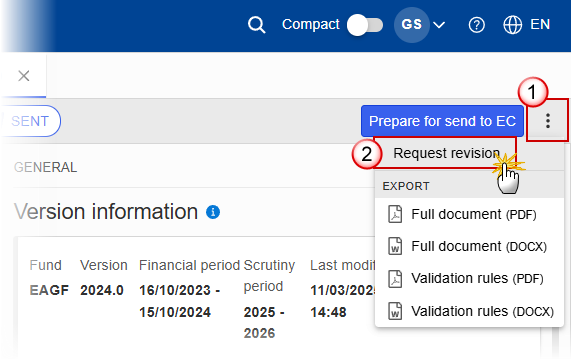Click the SENT status badge
Image resolution: width=571 pixels, height=360 pixels.
click(x=30, y=121)
